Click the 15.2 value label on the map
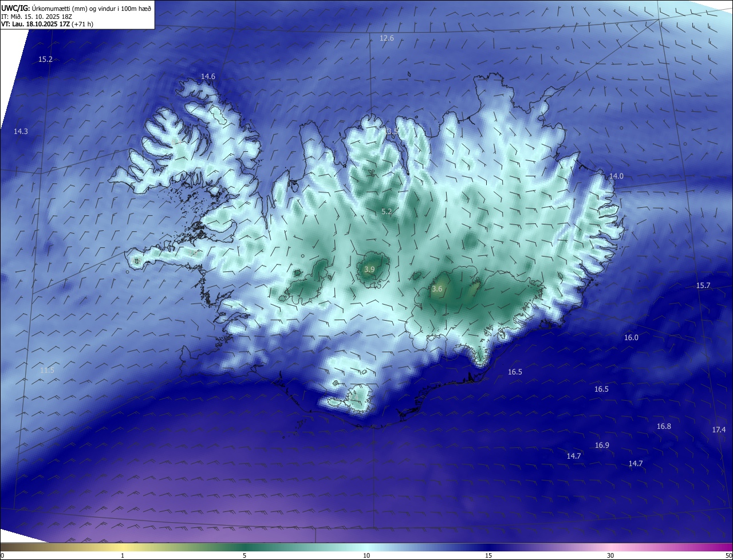Image resolution: width=733 pixels, height=560 pixels. [x=45, y=60]
